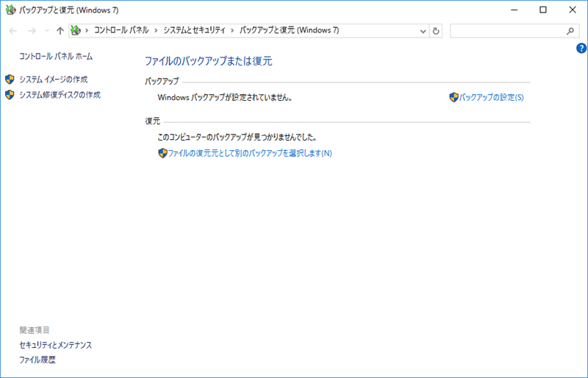
Task: Expand the chevron before コントロール パネル
Action: click(x=87, y=30)
